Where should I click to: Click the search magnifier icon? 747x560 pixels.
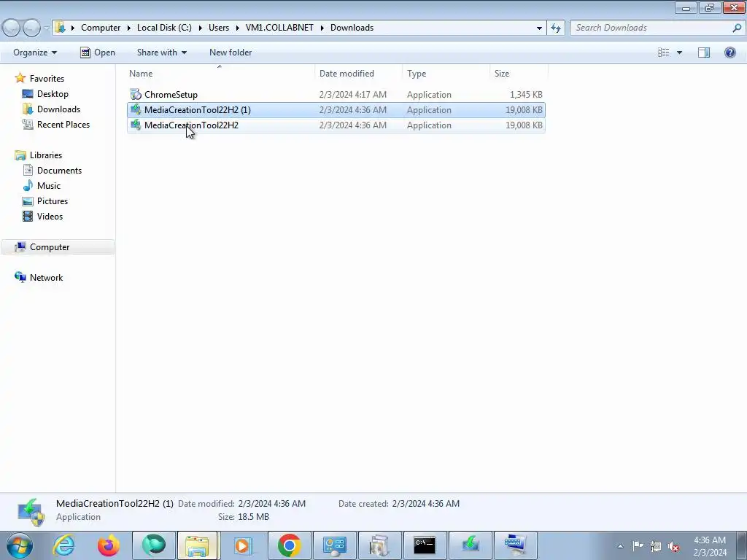(x=737, y=28)
